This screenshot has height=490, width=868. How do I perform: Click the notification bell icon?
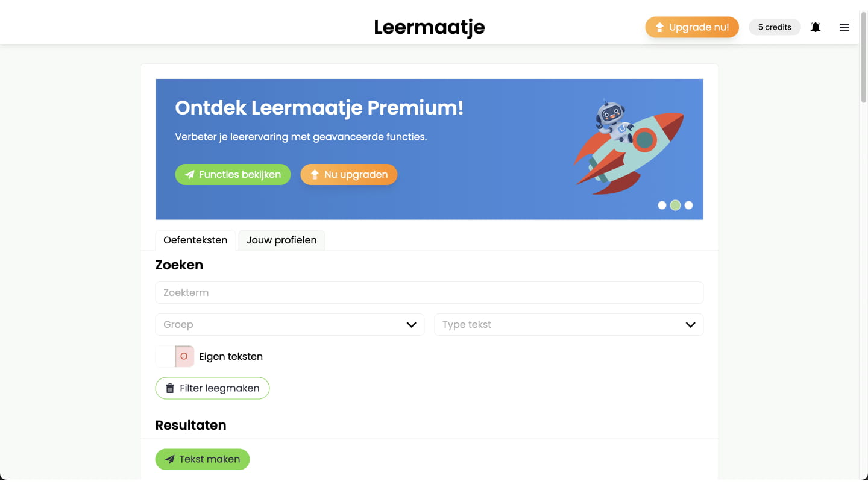pos(816,27)
